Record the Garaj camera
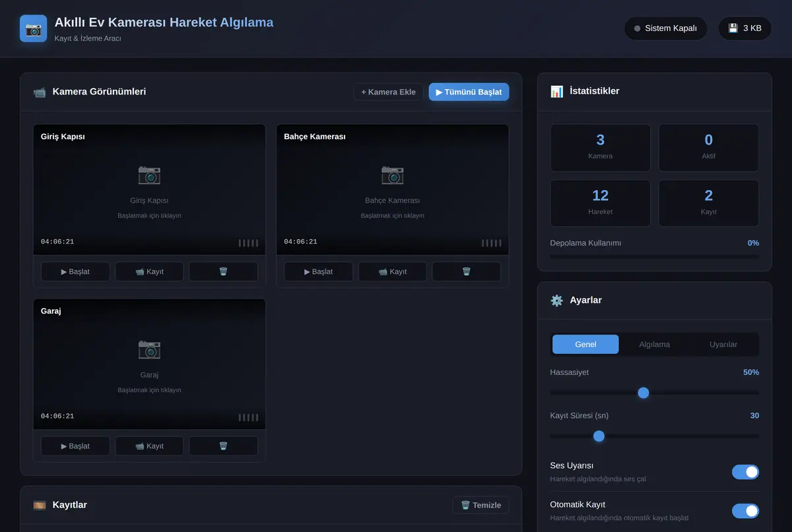 (x=149, y=446)
